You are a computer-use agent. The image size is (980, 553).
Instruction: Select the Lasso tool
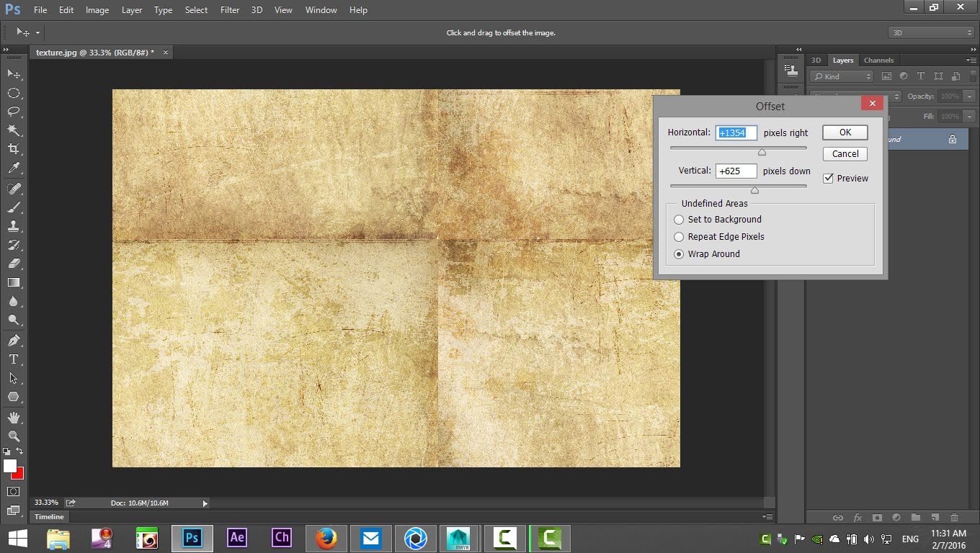click(14, 112)
